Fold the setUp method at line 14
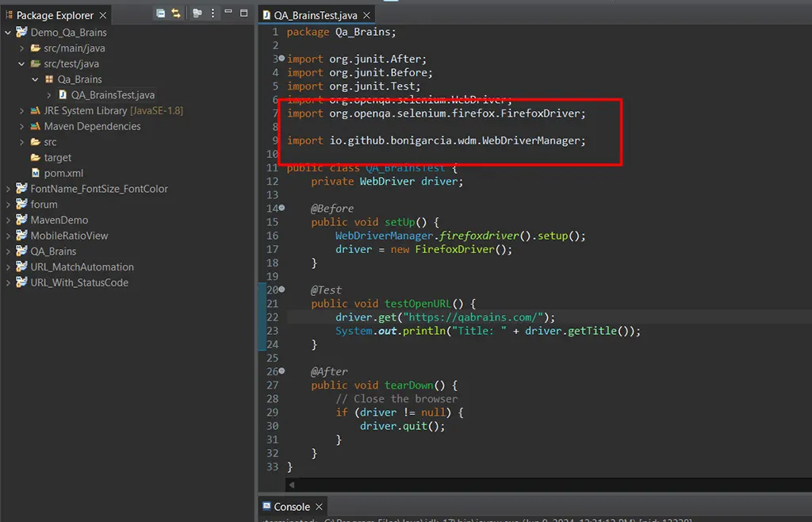The height and width of the screenshot is (522, 812). 282,209
